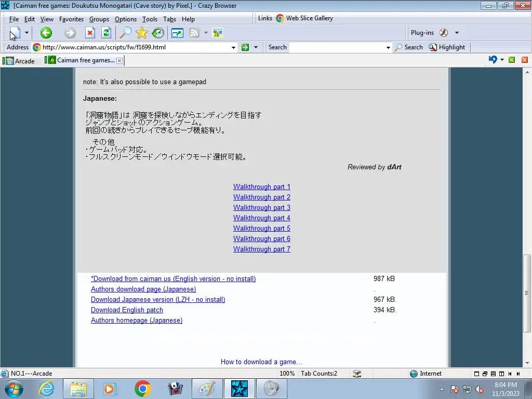Viewport: 532px width, 399px height.
Task: Open Walkthrough part 7 link
Action: tap(262, 249)
